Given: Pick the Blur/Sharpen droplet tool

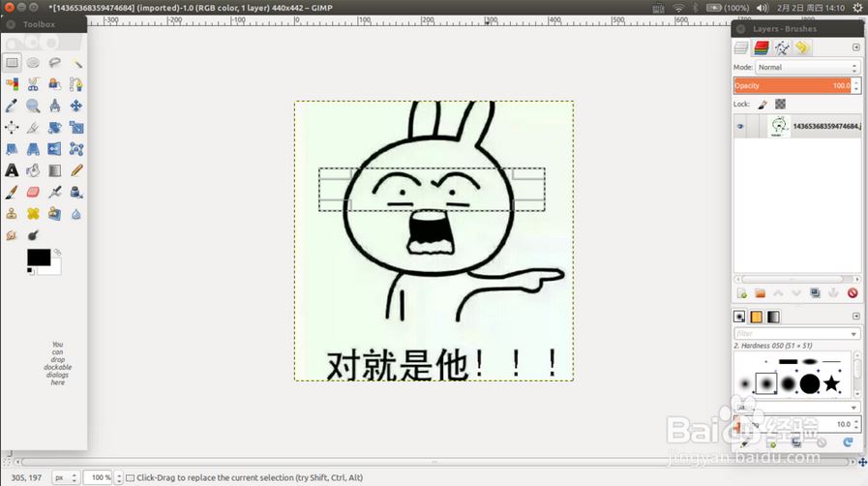Looking at the screenshot, I should click(x=76, y=214).
